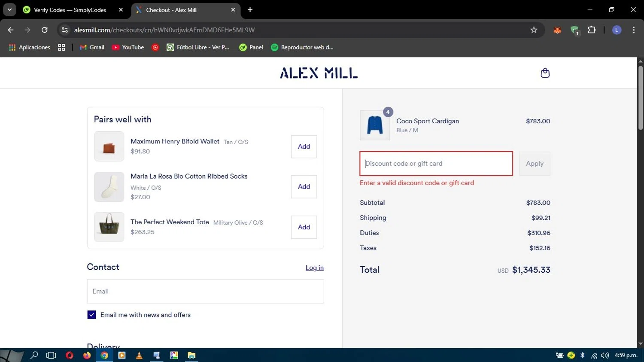The width and height of the screenshot is (644, 362).
Task: Open File Explorer from the taskbar
Action: pos(191,355)
